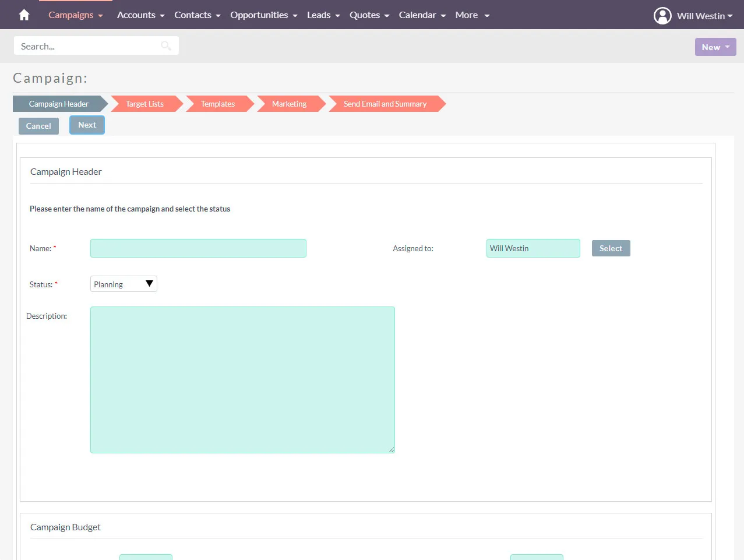This screenshot has height=560, width=744.
Task: Click into the campaign Name field
Action: tap(198, 248)
